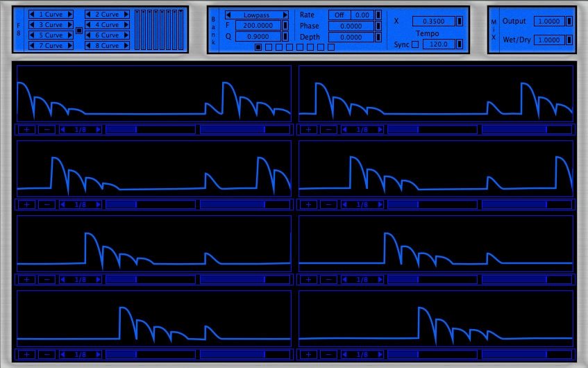Click the plus button under the third-row left curve
The image size is (588, 368).
point(26,280)
